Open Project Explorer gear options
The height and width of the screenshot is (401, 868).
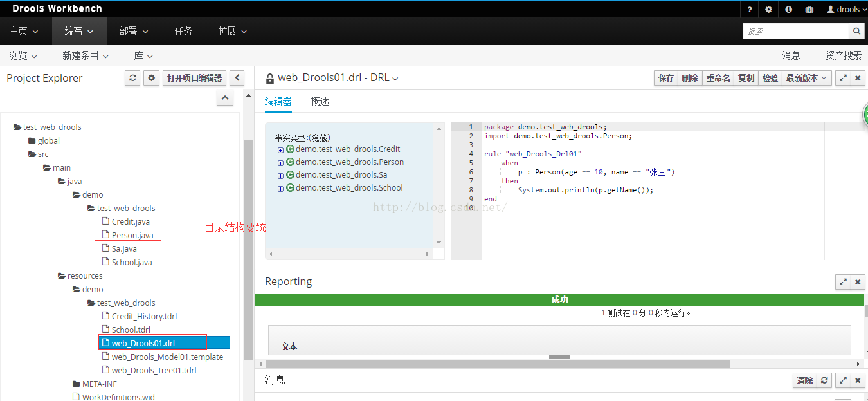point(152,78)
